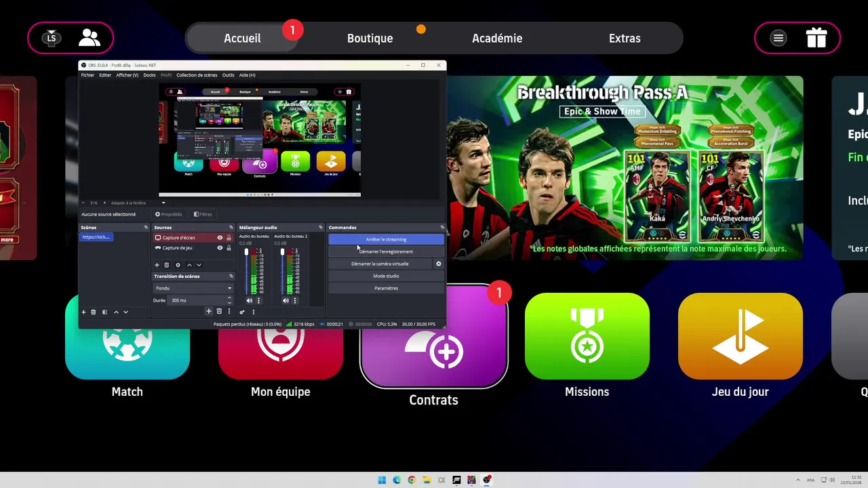Open Fichier menu in OBS
Image resolution: width=868 pixels, height=488 pixels.
[x=87, y=75]
